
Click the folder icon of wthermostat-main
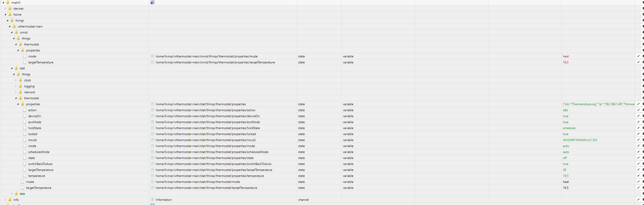tap(14, 26)
